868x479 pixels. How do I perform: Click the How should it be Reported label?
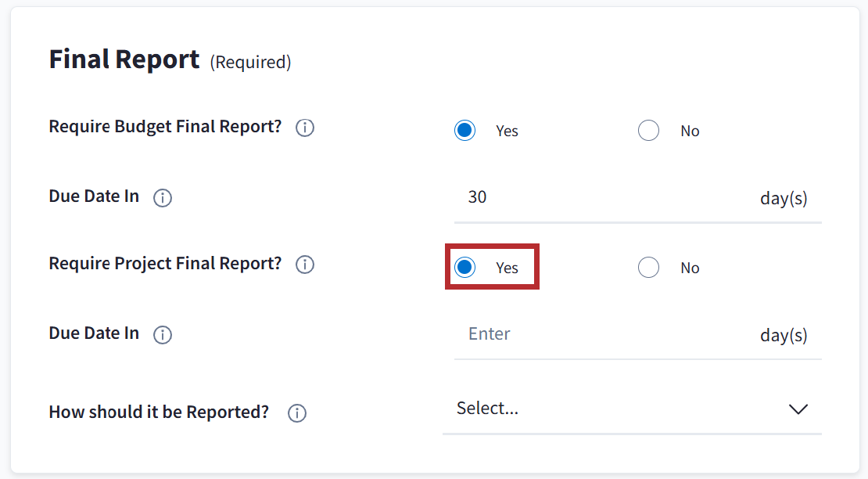pyautogui.click(x=159, y=412)
